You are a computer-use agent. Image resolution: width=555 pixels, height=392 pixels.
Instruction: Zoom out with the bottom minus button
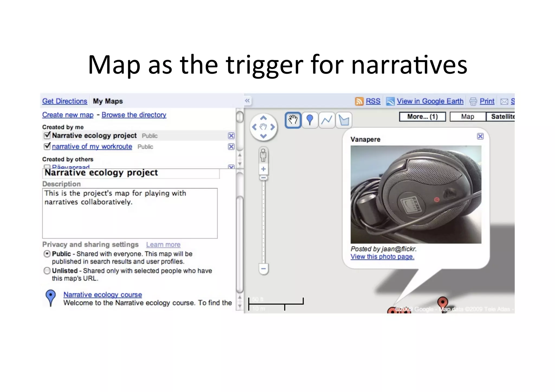tap(263, 269)
